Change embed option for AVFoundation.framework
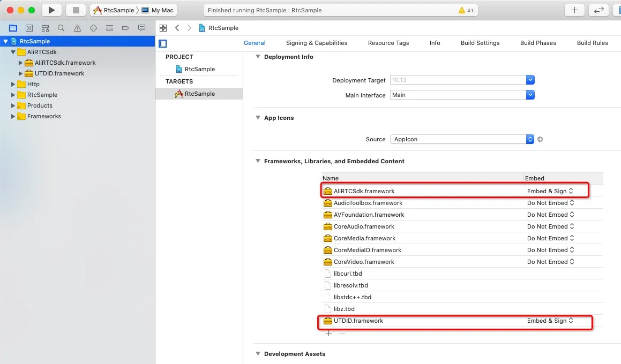This screenshot has height=364, width=621. (x=550, y=215)
